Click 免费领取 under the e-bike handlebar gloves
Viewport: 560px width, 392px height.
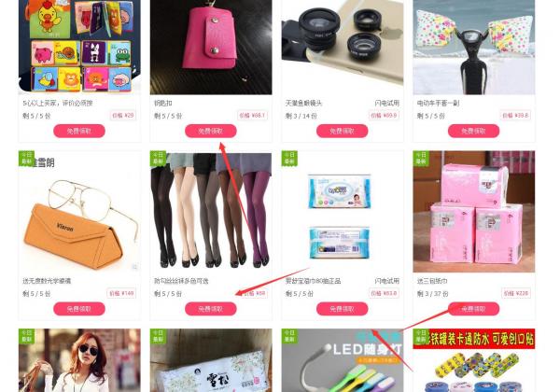[x=473, y=131]
